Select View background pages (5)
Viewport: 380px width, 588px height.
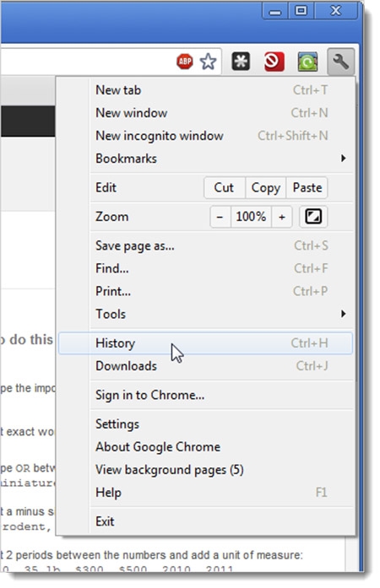206,470
